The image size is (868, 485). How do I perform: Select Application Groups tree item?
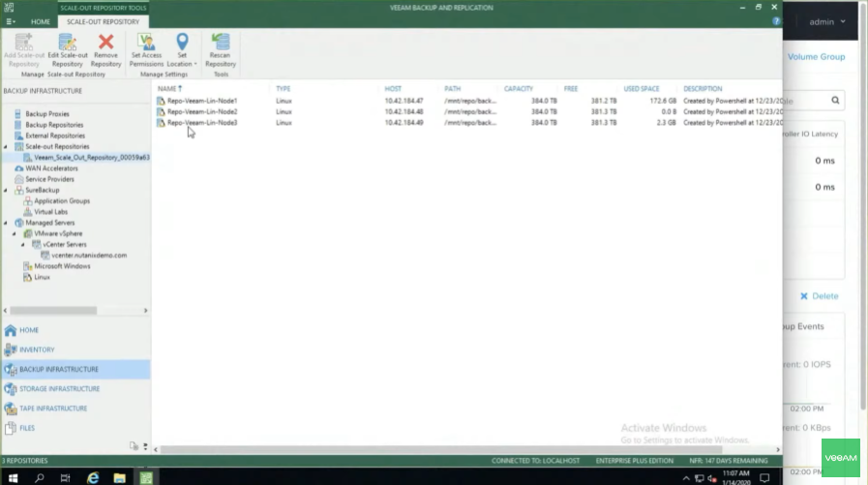click(61, 201)
